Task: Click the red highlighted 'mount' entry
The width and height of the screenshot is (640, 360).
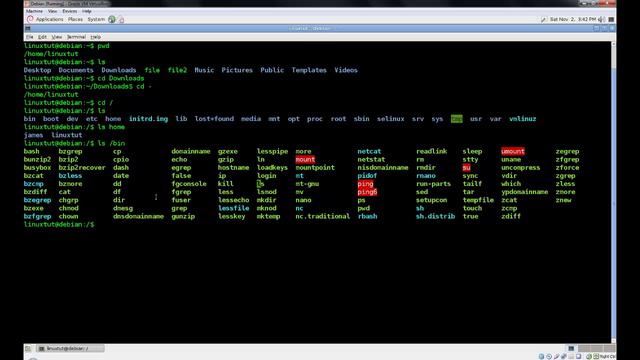Action: tap(305, 160)
